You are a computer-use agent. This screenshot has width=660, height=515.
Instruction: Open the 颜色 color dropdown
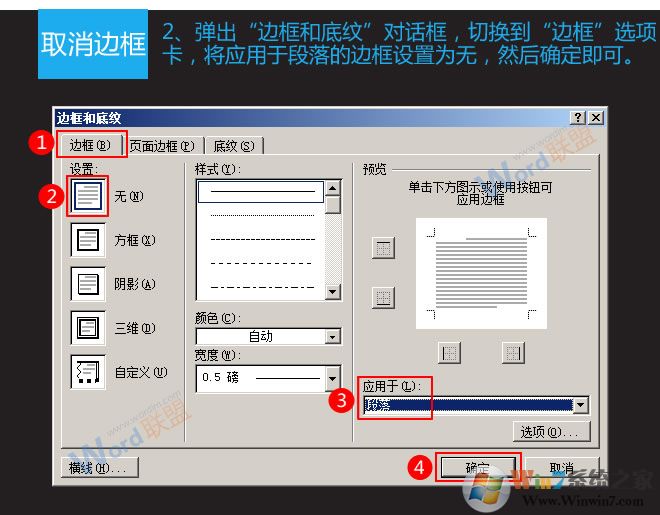333,337
